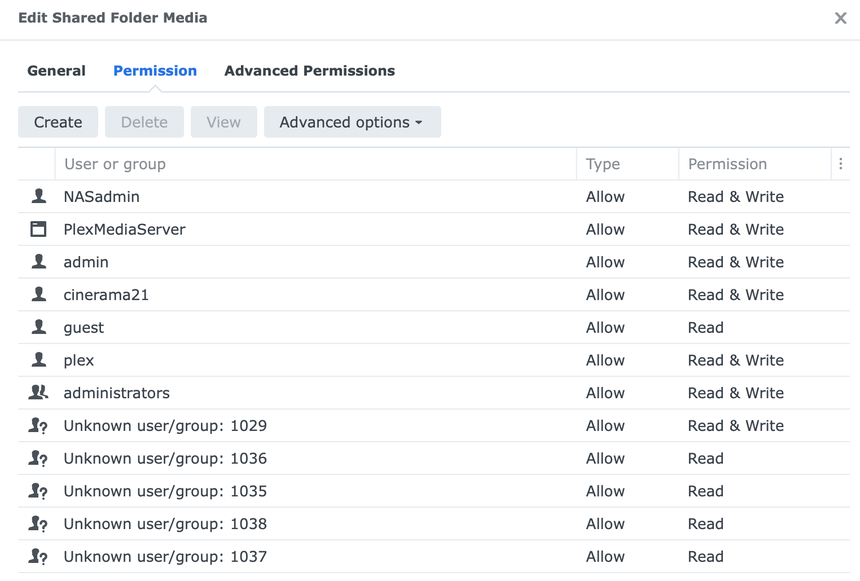Expand the Advanced options dropdown
The width and height of the screenshot is (860, 581).
pyautogui.click(x=352, y=122)
